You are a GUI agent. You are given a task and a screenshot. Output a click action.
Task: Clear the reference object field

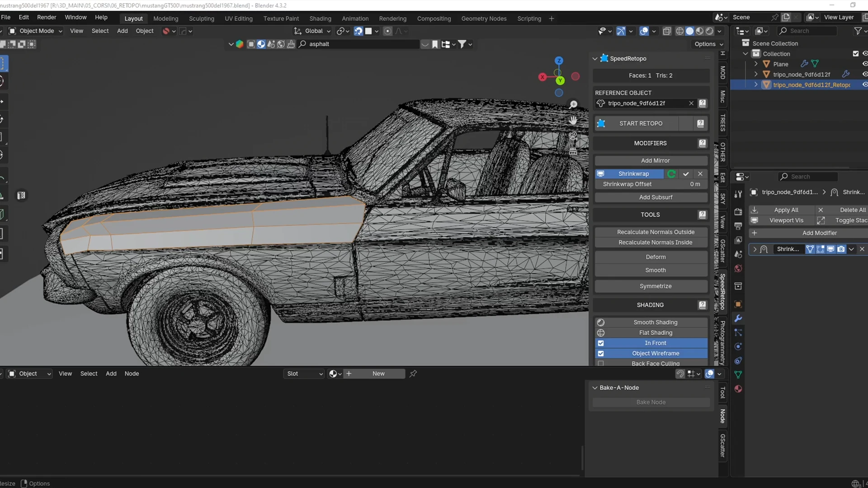pos(691,103)
